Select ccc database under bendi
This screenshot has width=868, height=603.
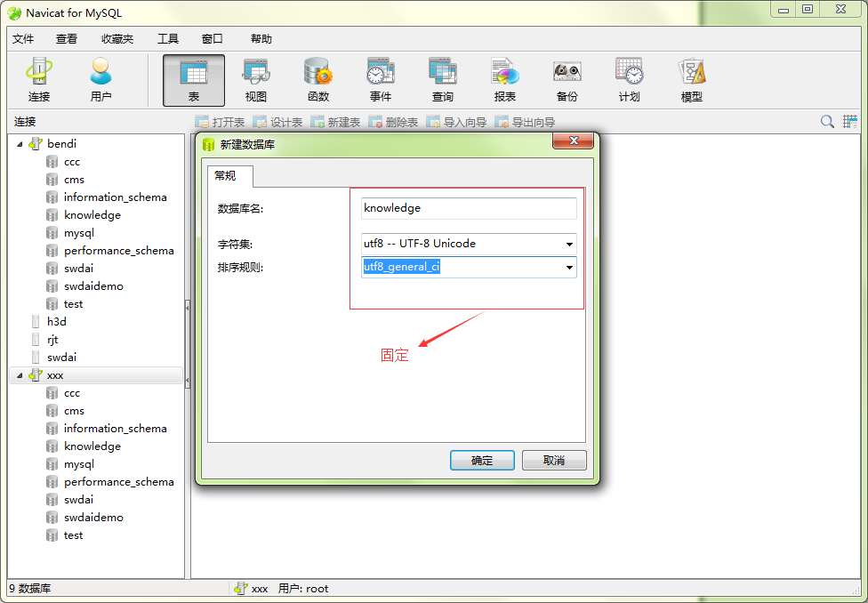(72, 162)
